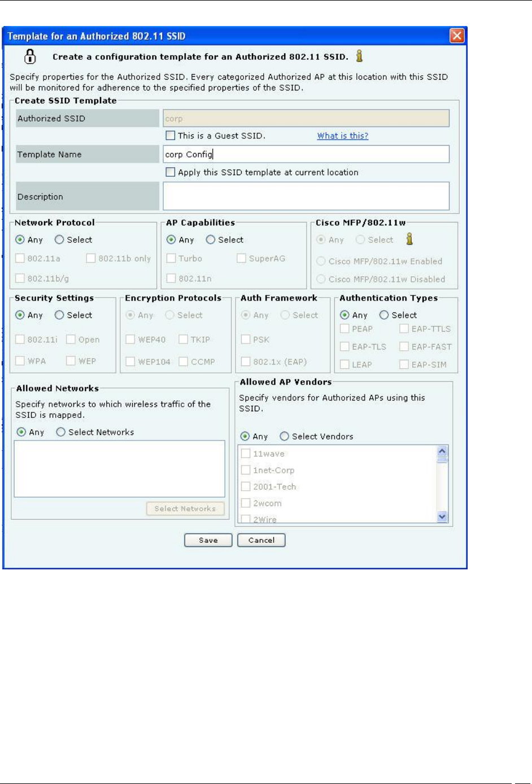Select Any under Authentication Types
The width and height of the screenshot is (532, 784).
point(345,315)
